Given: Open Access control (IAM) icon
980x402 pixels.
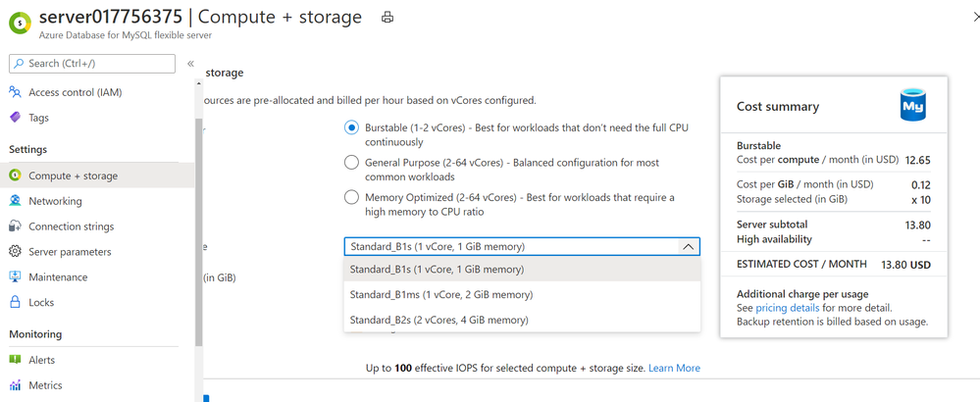Looking at the screenshot, I should (16, 92).
